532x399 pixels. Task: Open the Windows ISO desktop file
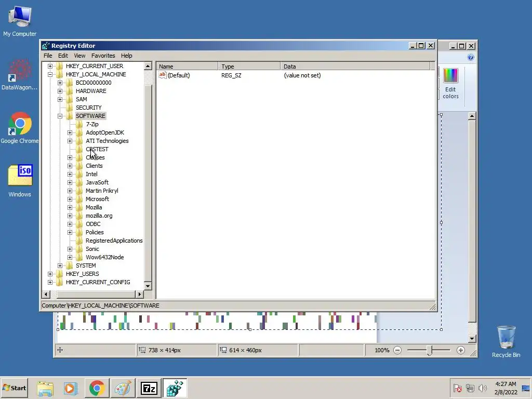tap(20, 181)
